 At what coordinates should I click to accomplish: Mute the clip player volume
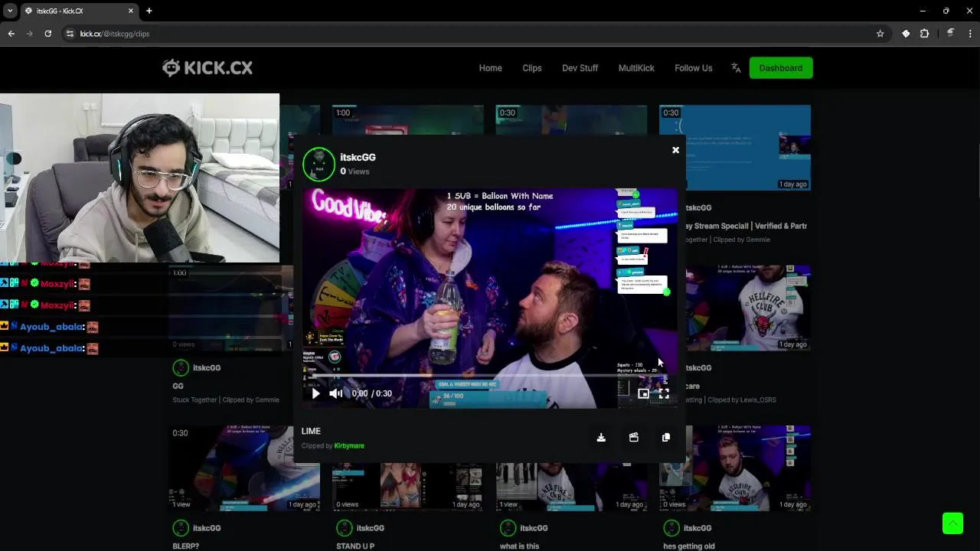click(336, 393)
